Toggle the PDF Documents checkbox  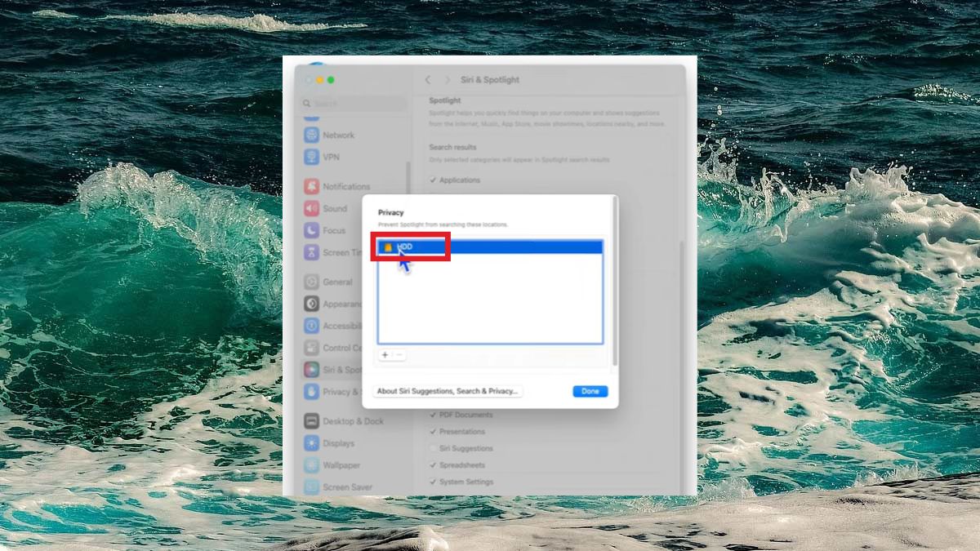coord(433,415)
